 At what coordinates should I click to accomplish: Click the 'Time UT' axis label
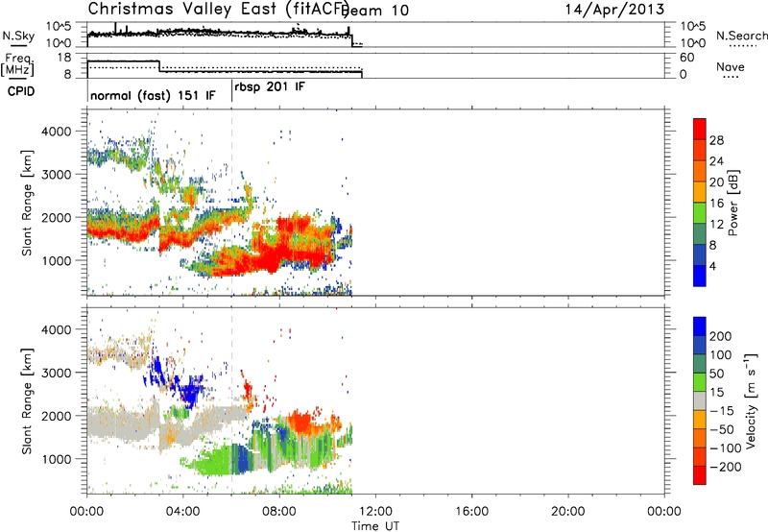(x=375, y=526)
